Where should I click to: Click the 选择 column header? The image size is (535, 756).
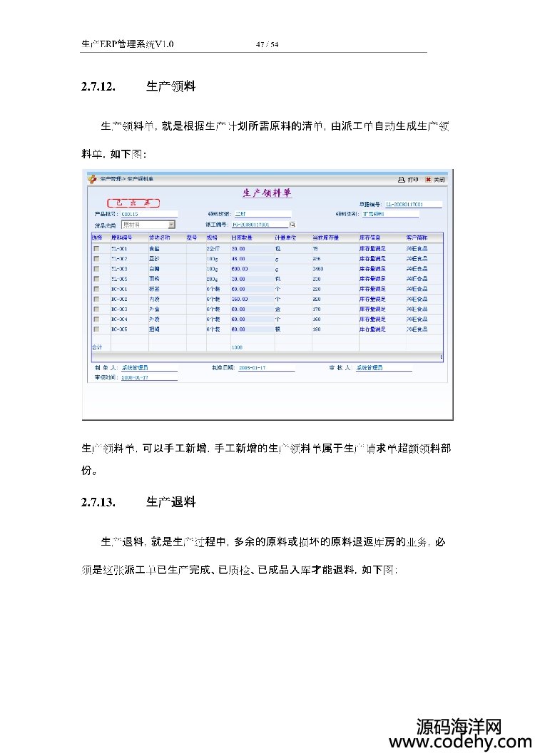point(97,237)
